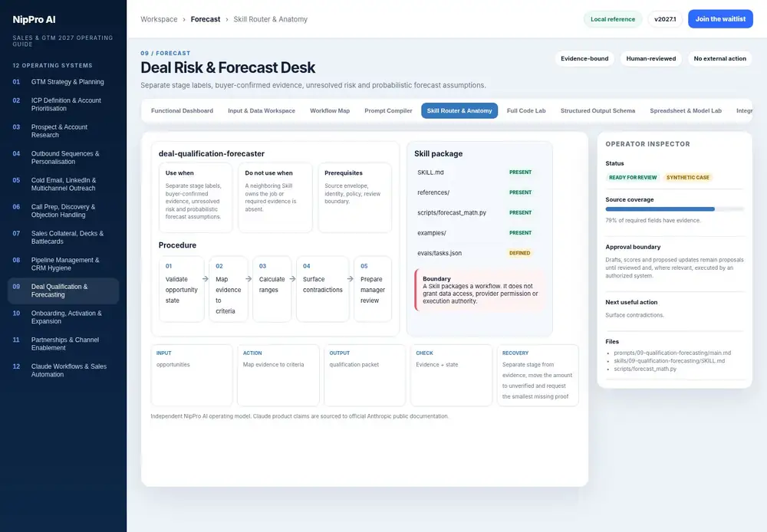Open 10 Onboarding, Activation & Expansion
Screen dimensions: 767x532
pos(63,317)
